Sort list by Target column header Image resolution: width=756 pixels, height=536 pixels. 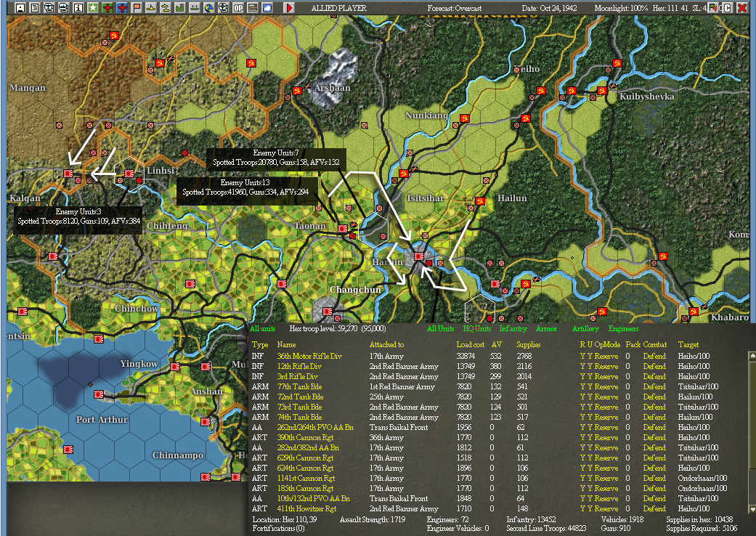688,345
